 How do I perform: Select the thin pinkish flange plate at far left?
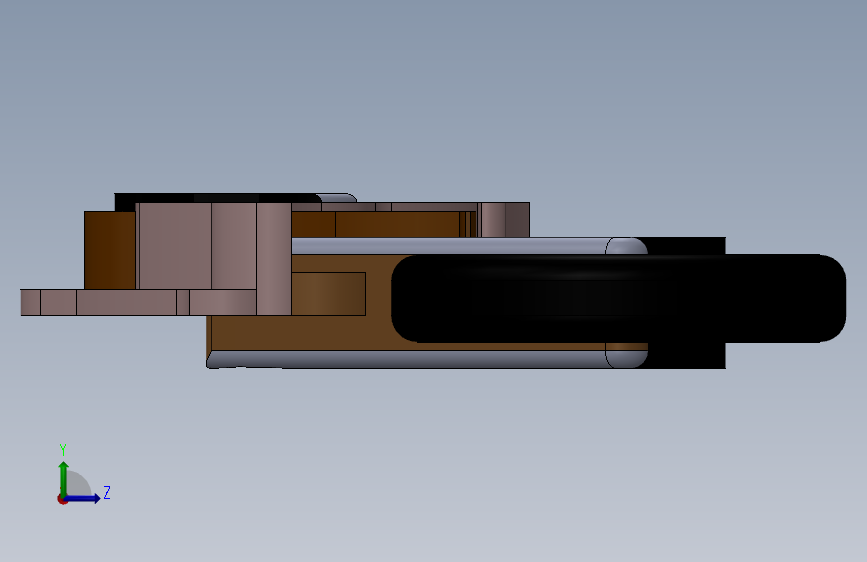click(x=138, y=302)
